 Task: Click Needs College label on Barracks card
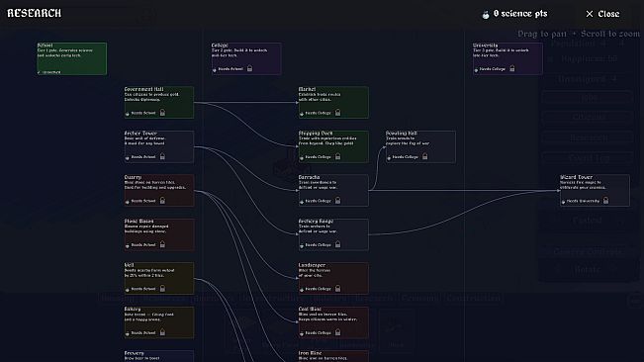(318, 201)
